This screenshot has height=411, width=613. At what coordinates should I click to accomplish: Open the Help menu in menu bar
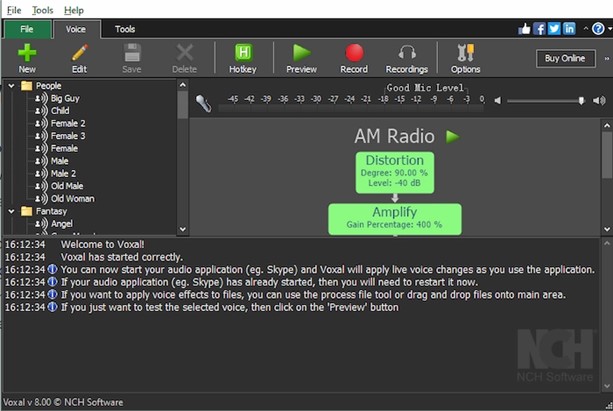[x=74, y=10]
